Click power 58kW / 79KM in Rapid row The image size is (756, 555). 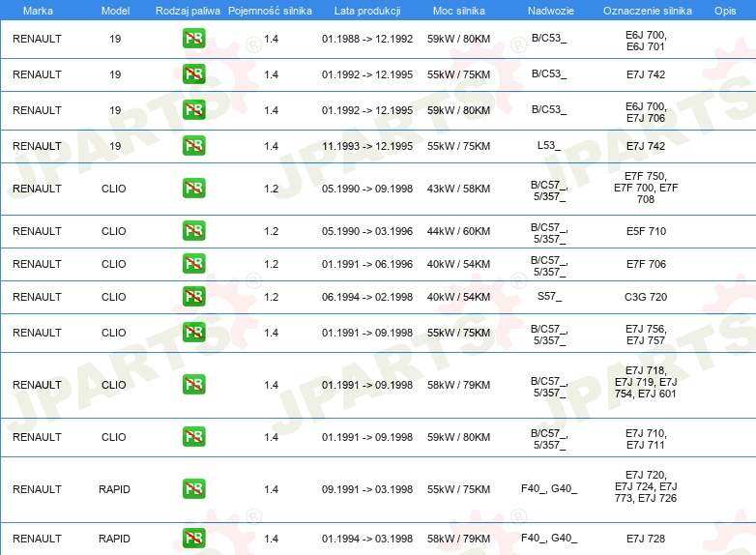coord(458,539)
